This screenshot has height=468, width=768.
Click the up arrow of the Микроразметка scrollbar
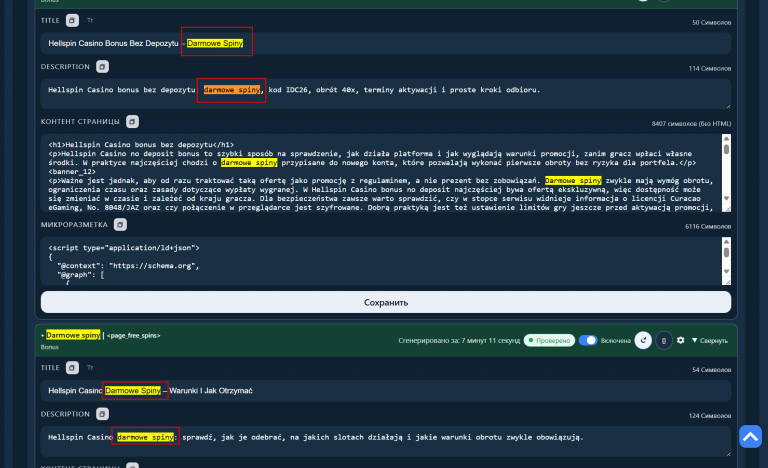tap(726, 242)
